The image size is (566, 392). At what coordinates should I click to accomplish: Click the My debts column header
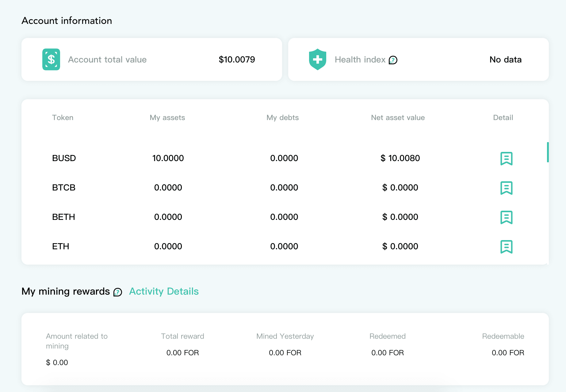click(282, 118)
